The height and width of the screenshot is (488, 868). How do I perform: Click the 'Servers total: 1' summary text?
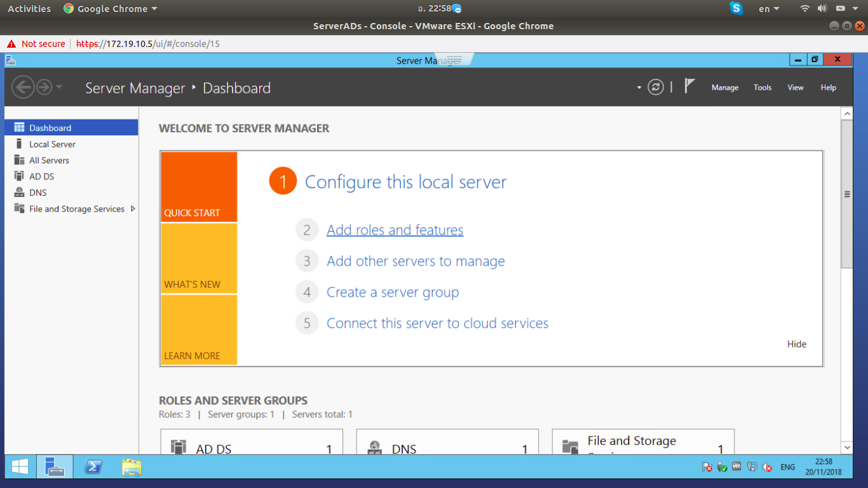point(322,414)
